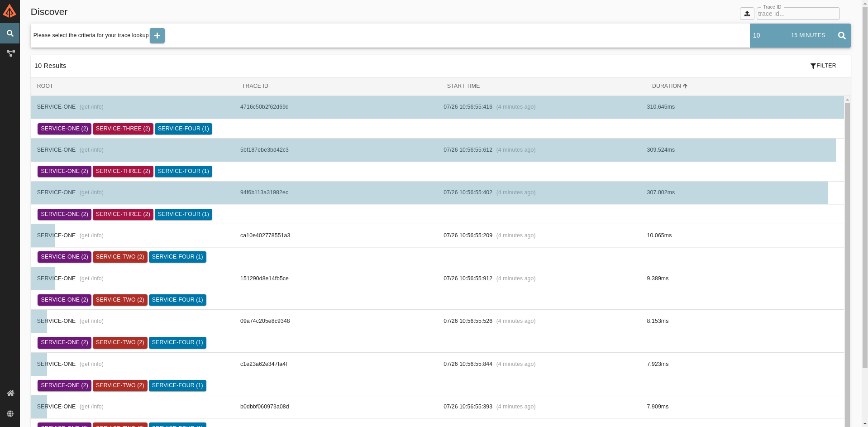This screenshot has height=427, width=868.
Task: Click the upload JSON trace button
Action: [747, 14]
